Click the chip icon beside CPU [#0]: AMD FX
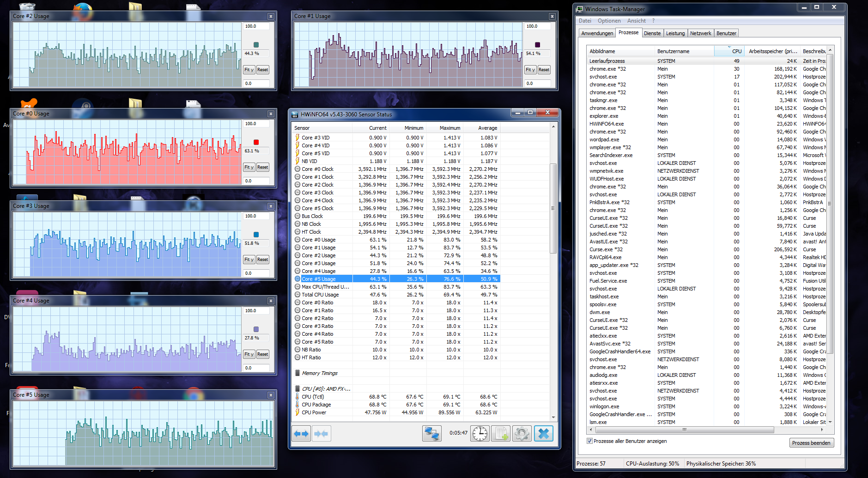Image resolution: width=868 pixels, height=478 pixels. coord(297,389)
